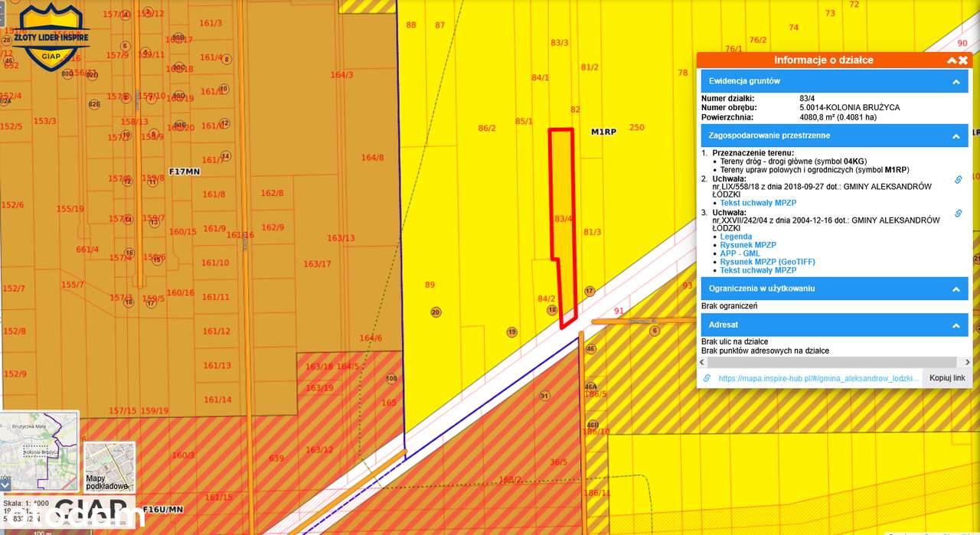Click the M1RP zone label
Viewport: 980px width, 535px height.
[603, 132]
